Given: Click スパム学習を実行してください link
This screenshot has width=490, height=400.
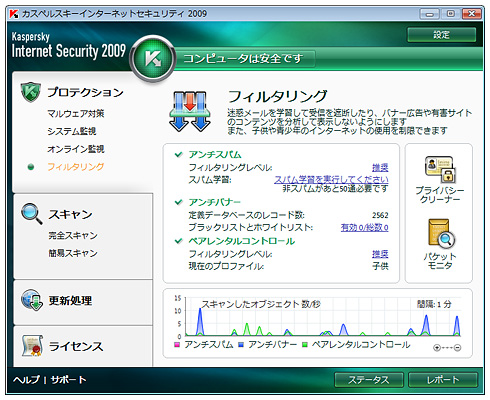Looking at the screenshot, I should (x=331, y=180).
